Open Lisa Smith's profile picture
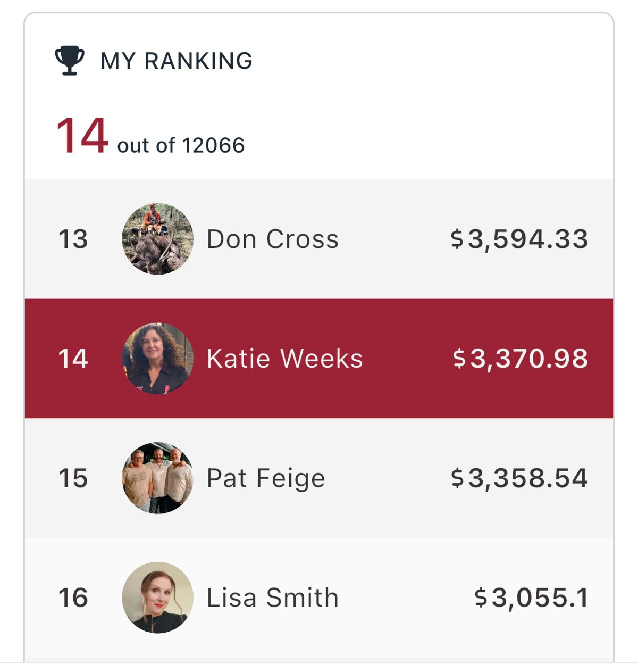638x672 pixels. coord(157,598)
